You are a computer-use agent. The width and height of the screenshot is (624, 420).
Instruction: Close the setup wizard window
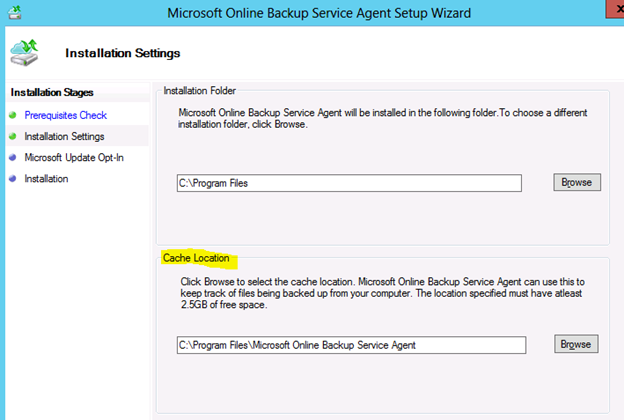click(x=615, y=9)
